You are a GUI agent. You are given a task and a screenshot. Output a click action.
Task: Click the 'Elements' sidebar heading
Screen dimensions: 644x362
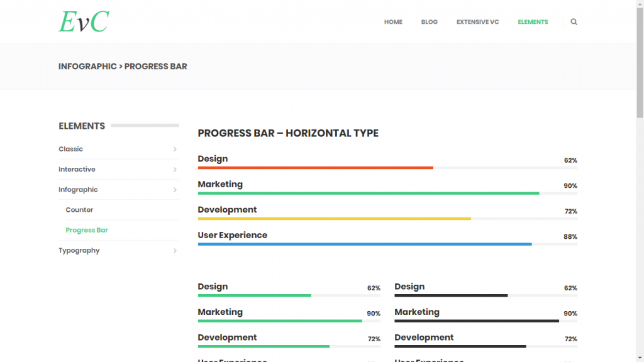pos(82,126)
